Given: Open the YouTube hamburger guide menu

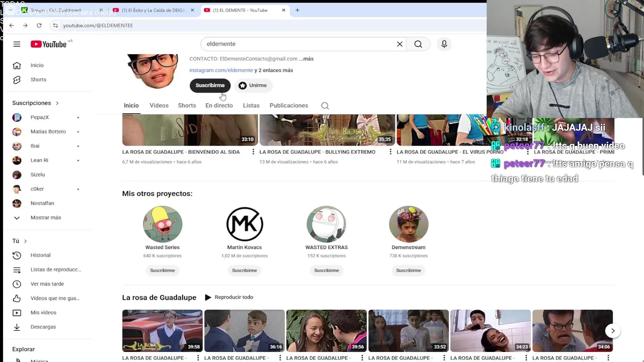Looking at the screenshot, I should (17, 44).
